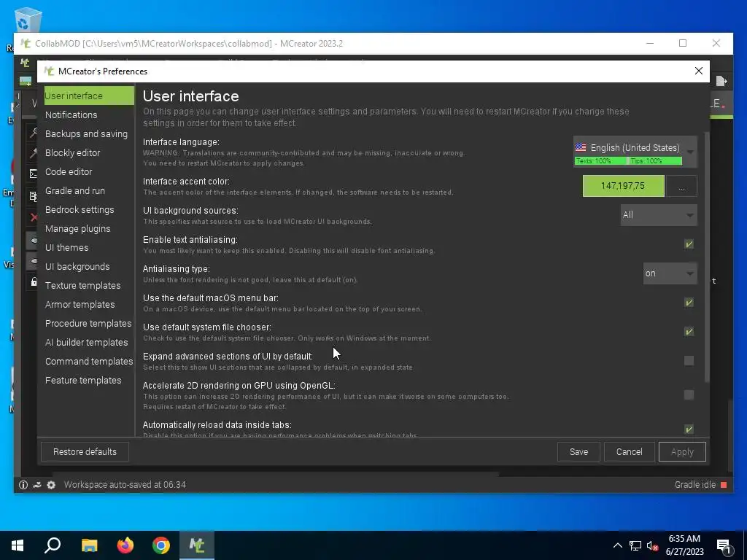This screenshot has height=560, width=747.
Task: Click the info icon in the status bar
Action: coord(23,485)
